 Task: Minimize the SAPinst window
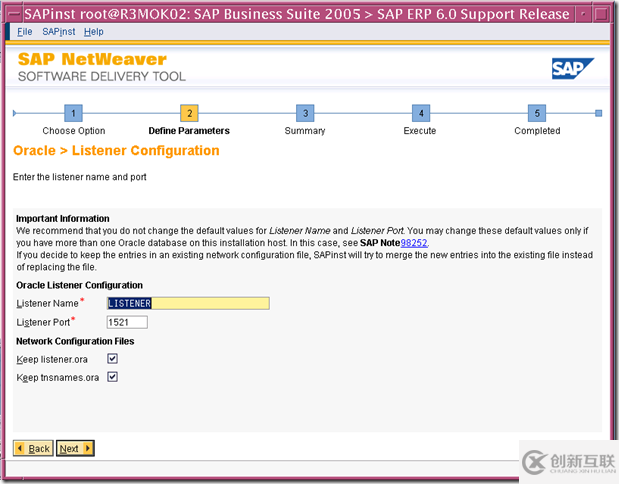tap(583, 15)
